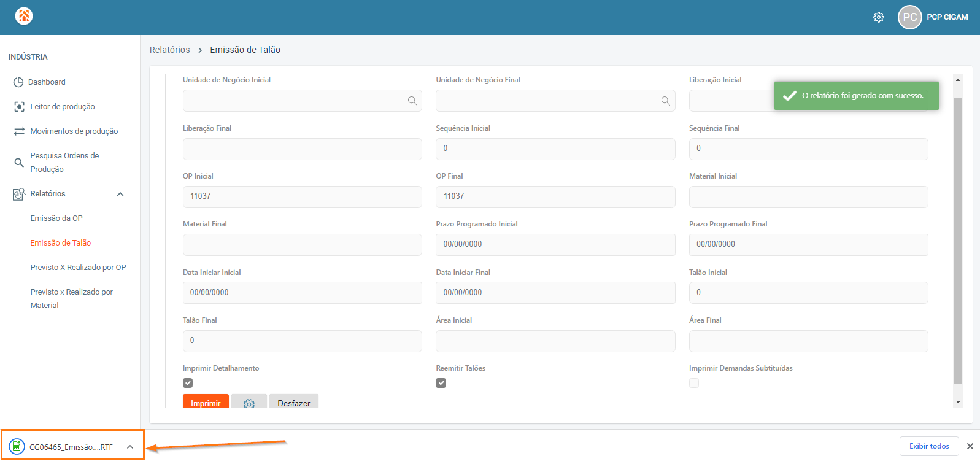Click the Área Inicial input field
This screenshot has height=464, width=980.
tap(555, 341)
